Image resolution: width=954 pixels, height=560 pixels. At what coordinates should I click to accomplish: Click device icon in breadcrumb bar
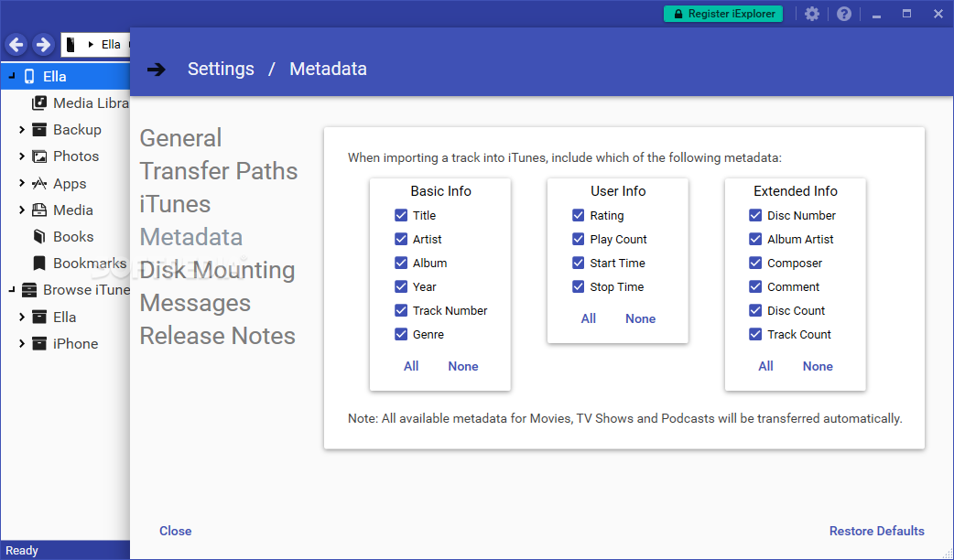[71, 45]
